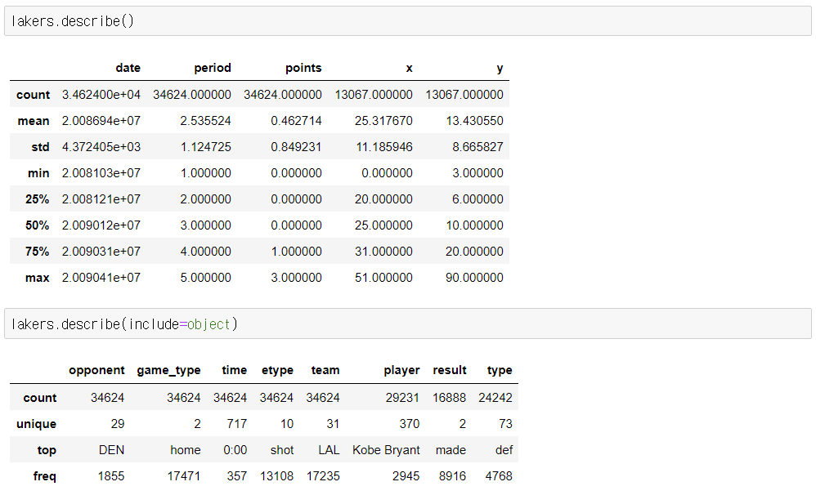The width and height of the screenshot is (816, 504).
Task: Select the 'result' column header
Action: (x=450, y=370)
